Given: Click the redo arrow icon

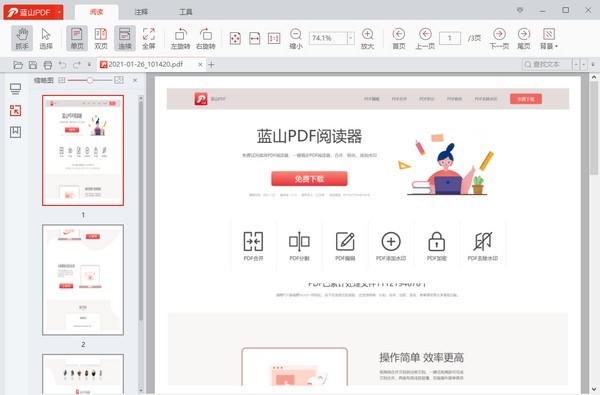Looking at the screenshot, I should tap(77, 65).
